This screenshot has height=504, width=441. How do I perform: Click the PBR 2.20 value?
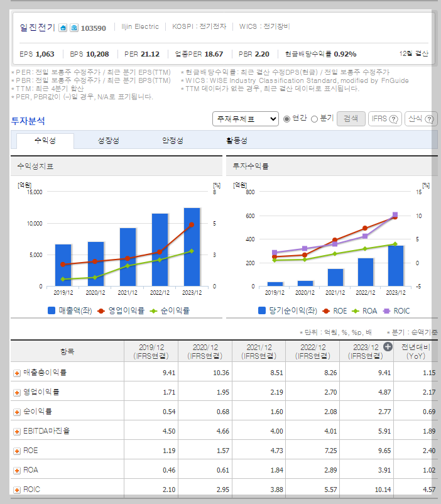pos(254,54)
